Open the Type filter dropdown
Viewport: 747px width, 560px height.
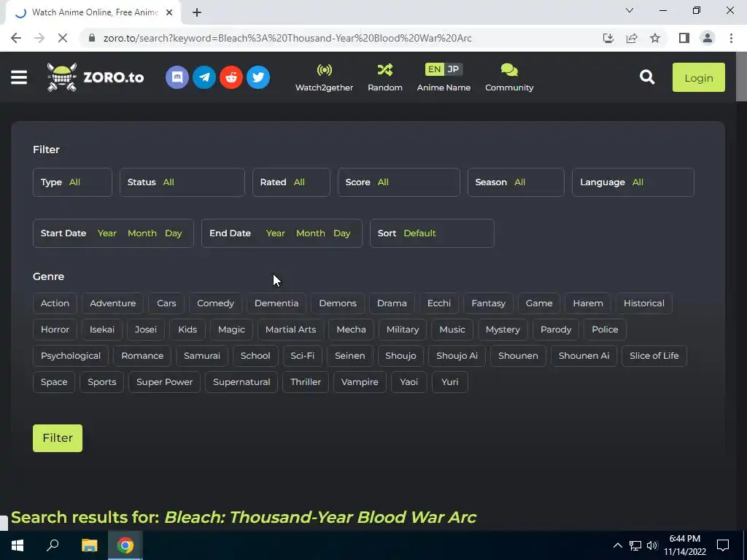coord(72,182)
